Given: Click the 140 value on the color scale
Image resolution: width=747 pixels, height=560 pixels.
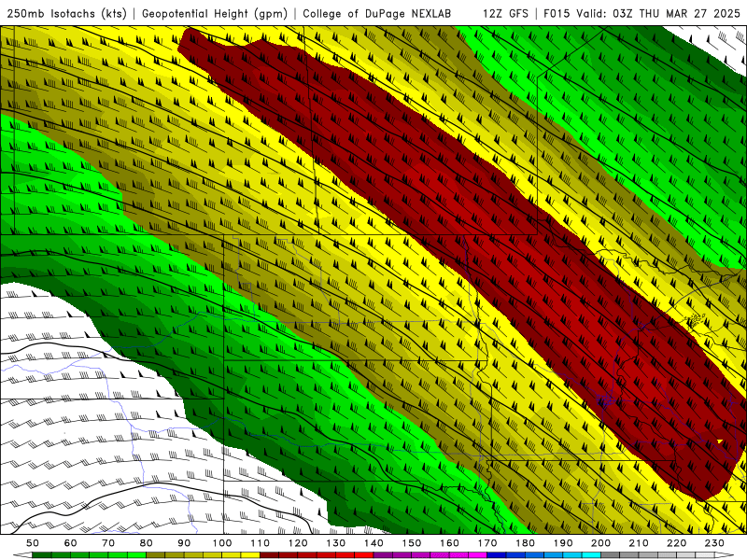Looking at the screenshot, I should [373, 543].
